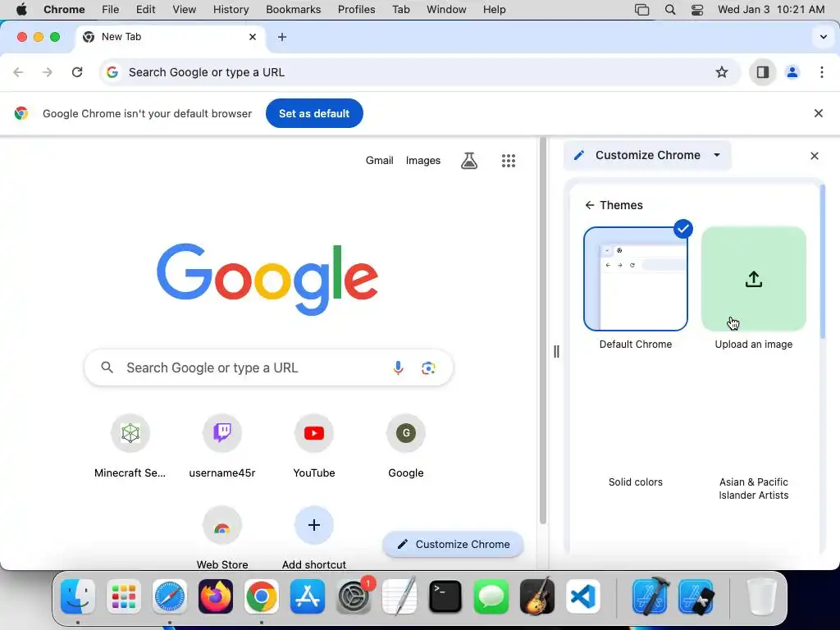
Task: Open the History menu
Action: coord(231,9)
